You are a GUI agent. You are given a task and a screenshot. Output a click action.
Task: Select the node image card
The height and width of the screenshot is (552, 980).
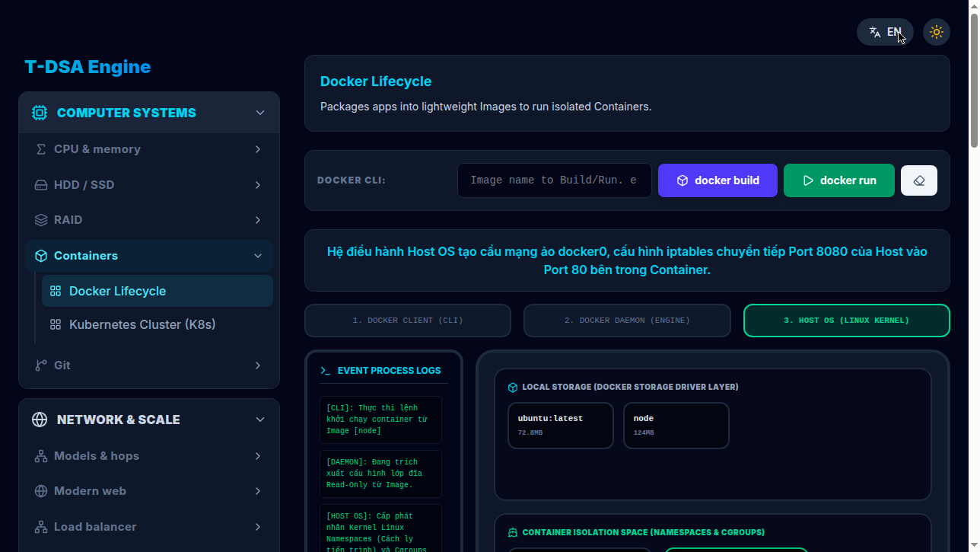676,426
